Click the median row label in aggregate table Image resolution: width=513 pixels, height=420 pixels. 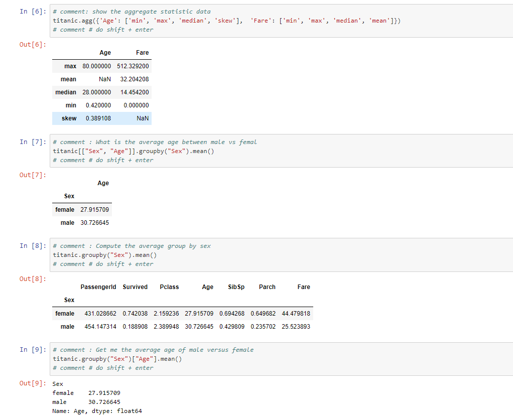click(66, 92)
